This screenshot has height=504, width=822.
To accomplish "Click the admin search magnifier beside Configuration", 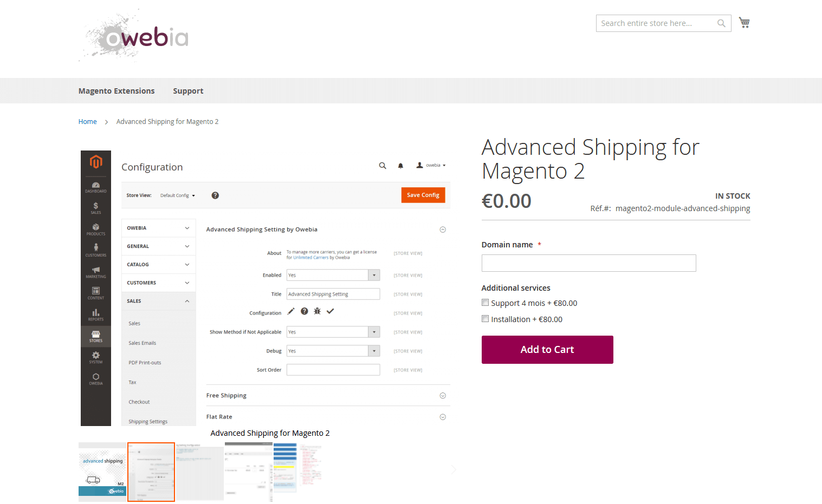I will 383,166.
